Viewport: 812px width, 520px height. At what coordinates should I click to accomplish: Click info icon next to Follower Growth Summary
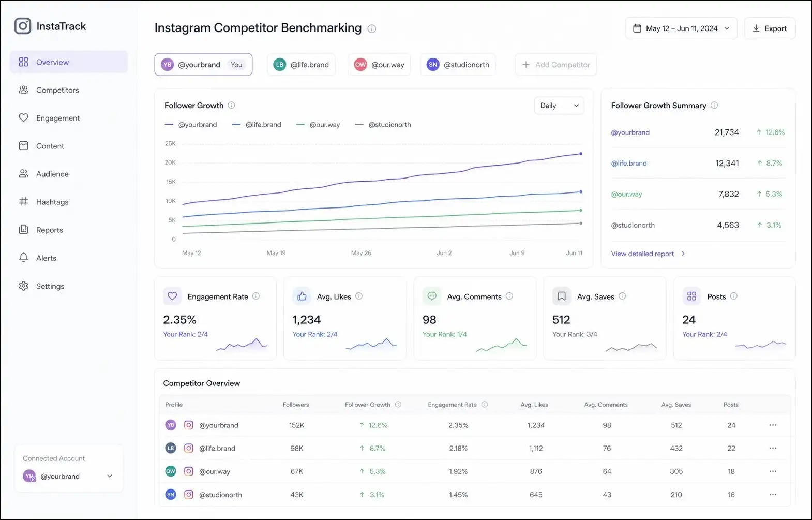point(714,105)
